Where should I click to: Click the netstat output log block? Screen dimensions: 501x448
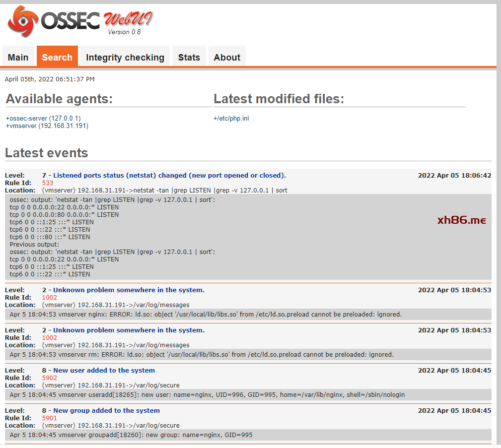click(149, 237)
